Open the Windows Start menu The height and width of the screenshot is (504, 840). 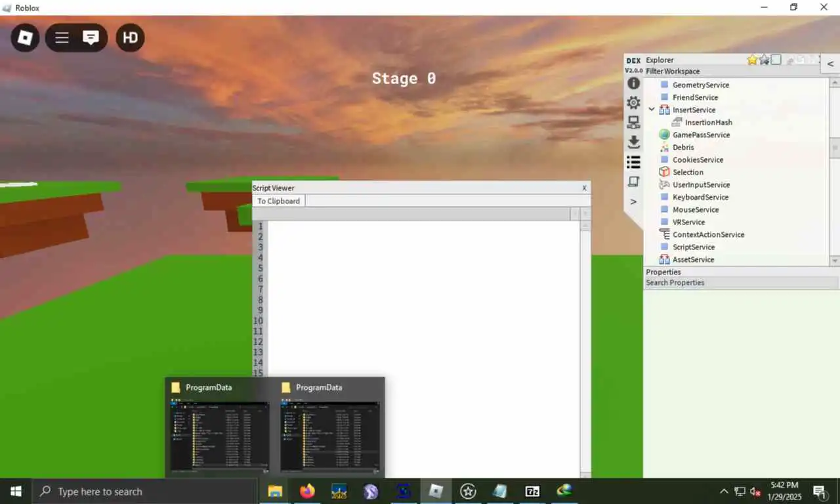[16, 491]
